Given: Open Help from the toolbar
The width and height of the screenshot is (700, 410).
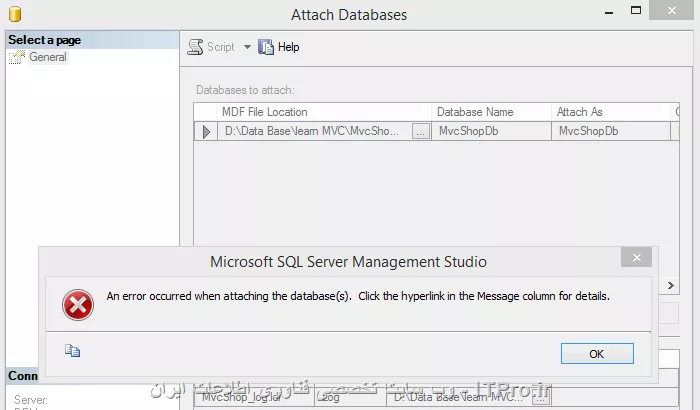Looking at the screenshot, I should coord(279,47).
